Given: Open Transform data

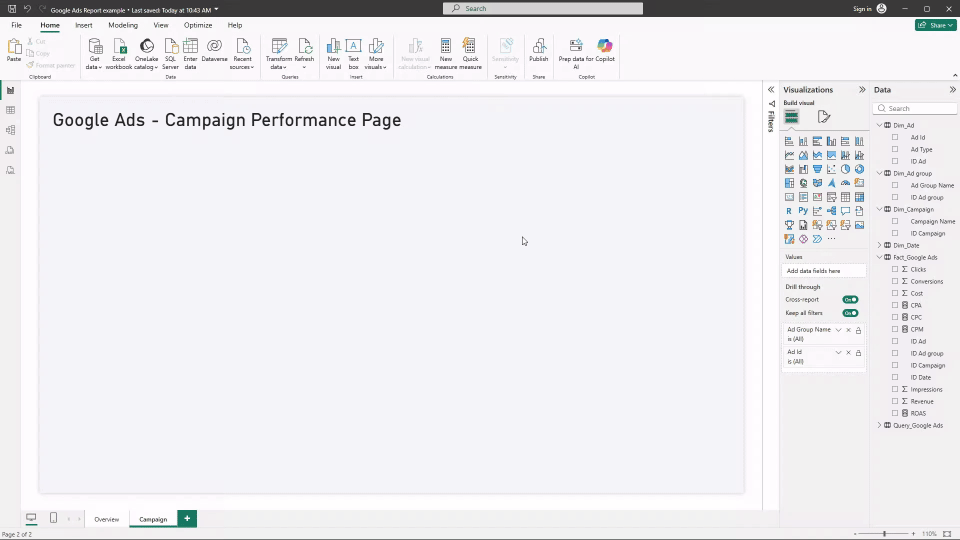Looking at the screenshot, I should coord(279,54).
